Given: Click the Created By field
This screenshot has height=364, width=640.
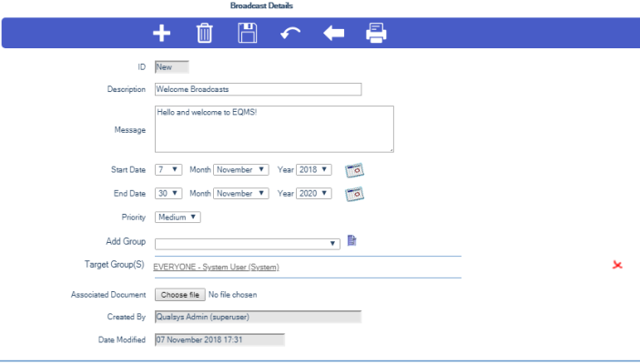Looking at the screenshot, I should (x=258, y=317).
